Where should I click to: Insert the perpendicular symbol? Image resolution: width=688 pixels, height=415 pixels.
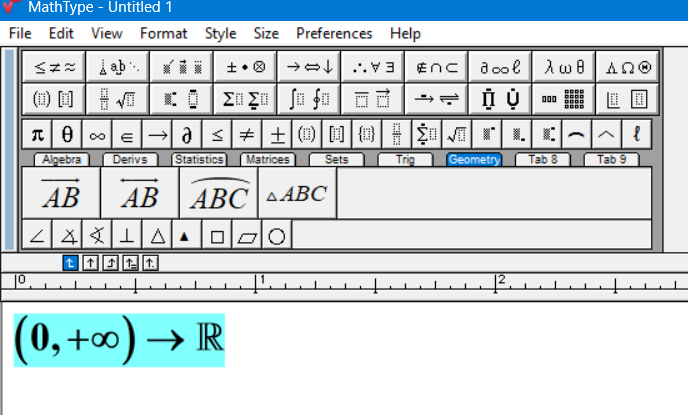(127, 236)
